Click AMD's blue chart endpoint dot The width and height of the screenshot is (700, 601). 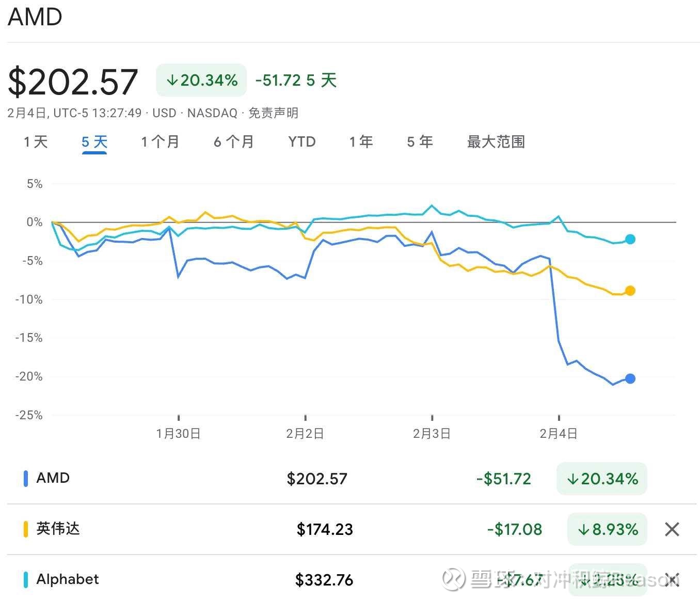coord(630,378)
